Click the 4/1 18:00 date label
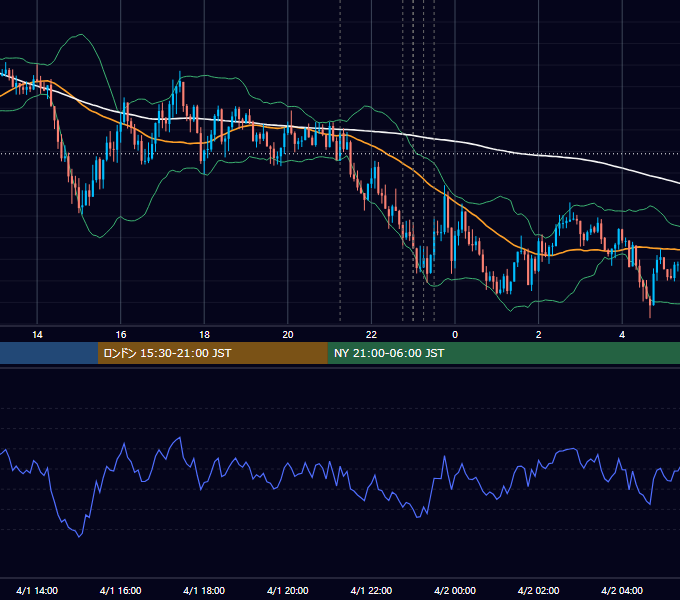 pos(204,590)
